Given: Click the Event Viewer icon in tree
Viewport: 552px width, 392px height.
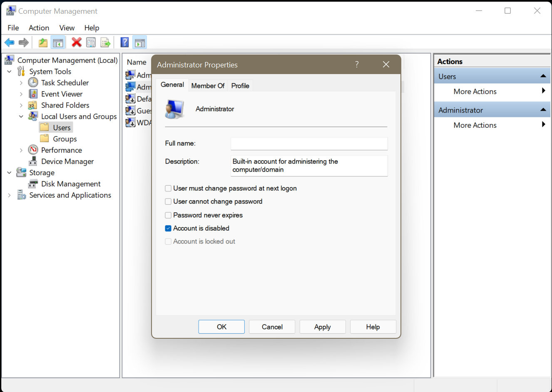Looking at the screenshot, I should (x=33, y=94).
